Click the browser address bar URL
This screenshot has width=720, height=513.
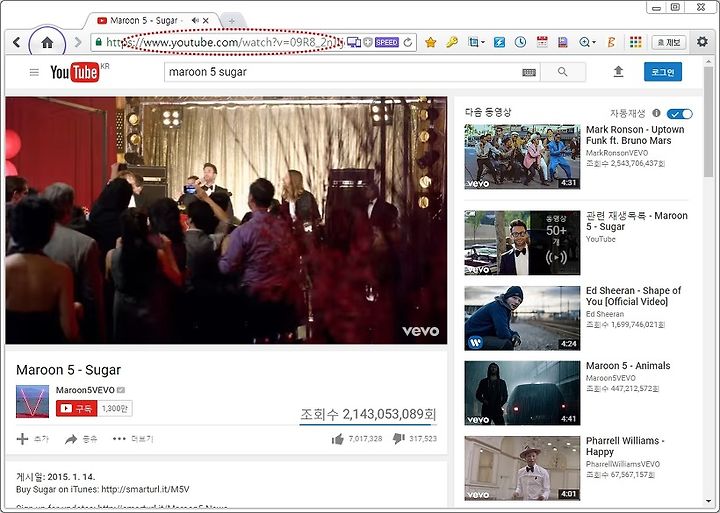pos(225,42)
